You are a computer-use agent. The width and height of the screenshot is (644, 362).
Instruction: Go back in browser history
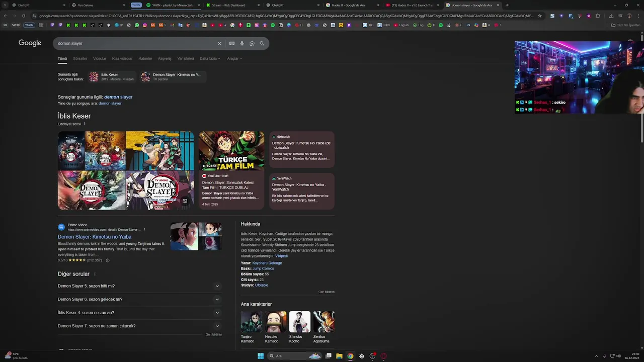pos(6,16)
